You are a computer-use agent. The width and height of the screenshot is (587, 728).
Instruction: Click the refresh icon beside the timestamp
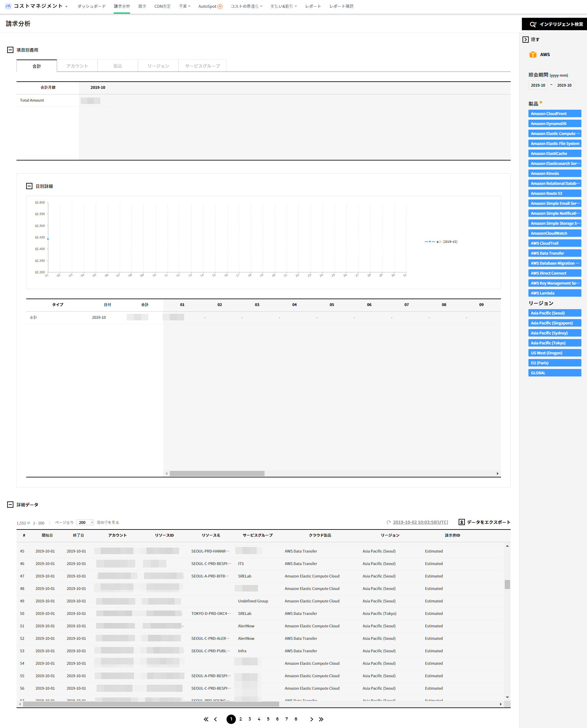[389, 522]
